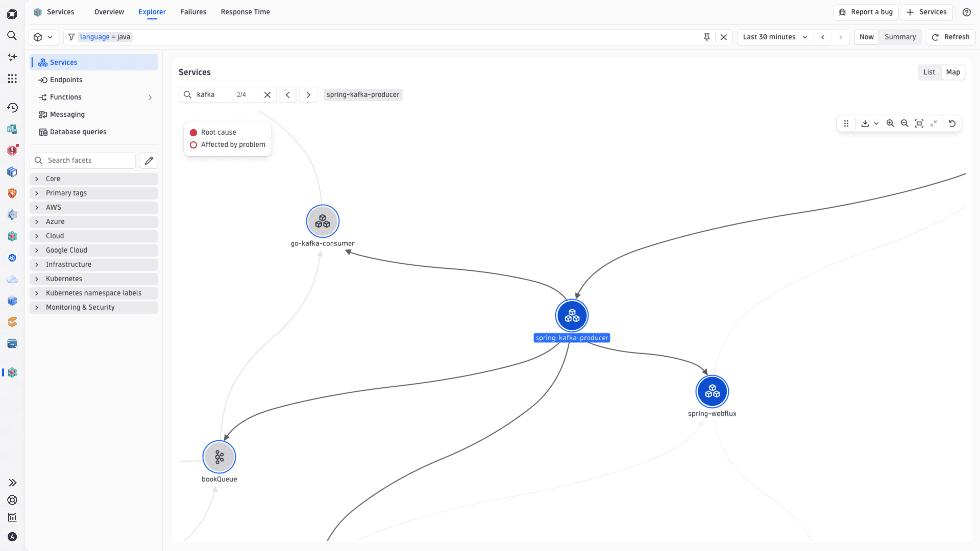
Task: Expand the Cloud facet group
Action: pyautogui.click(x=94, y=236)
